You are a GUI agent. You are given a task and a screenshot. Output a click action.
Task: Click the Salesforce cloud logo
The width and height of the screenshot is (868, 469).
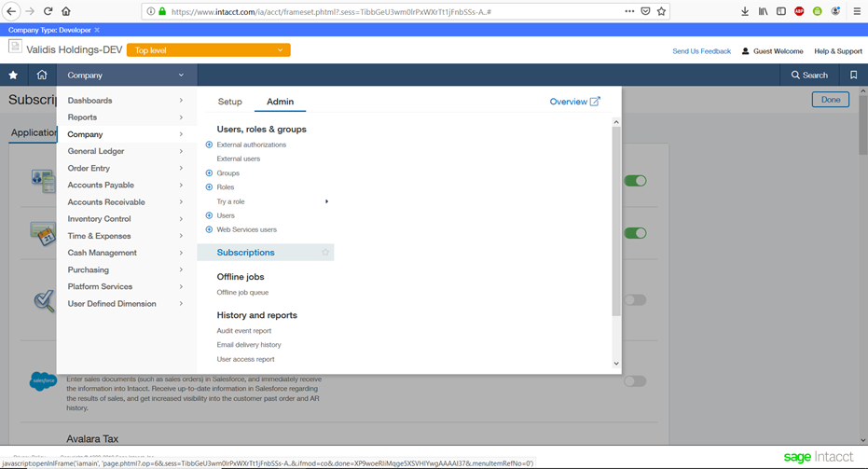(x=43, y=381)
